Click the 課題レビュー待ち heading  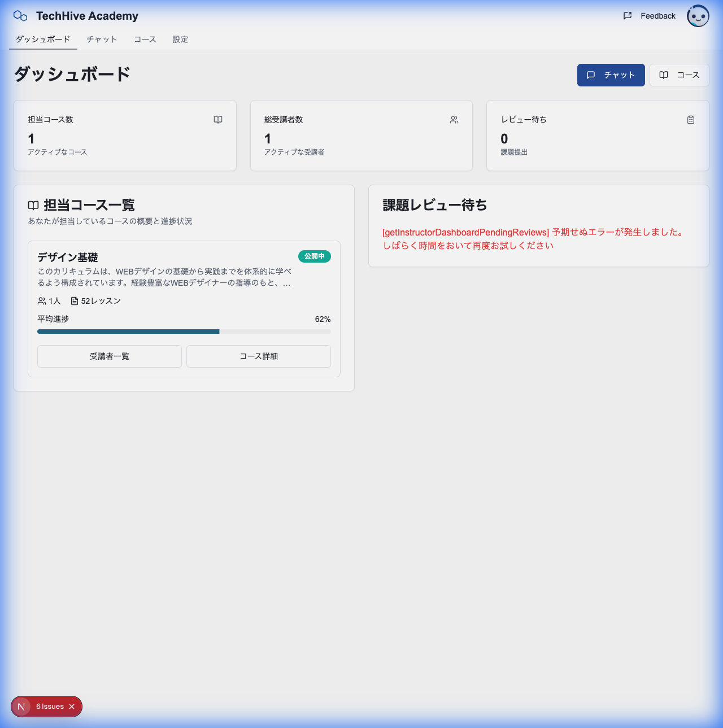tap(435, 205)
